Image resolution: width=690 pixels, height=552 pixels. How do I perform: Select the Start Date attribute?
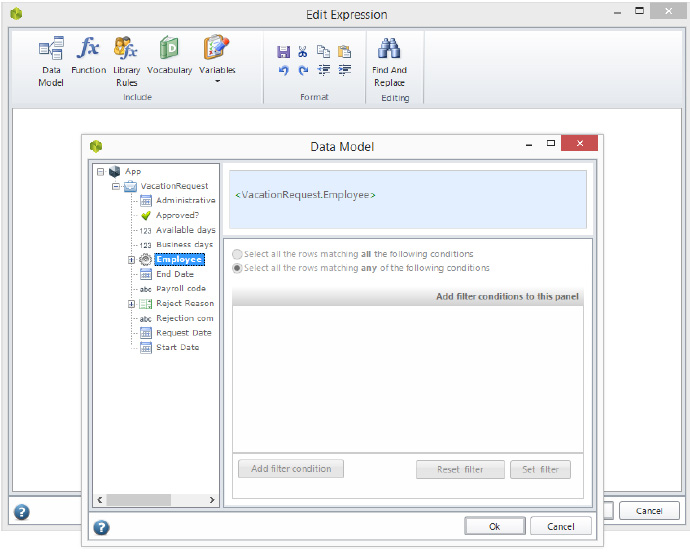[x=177, y=347]
